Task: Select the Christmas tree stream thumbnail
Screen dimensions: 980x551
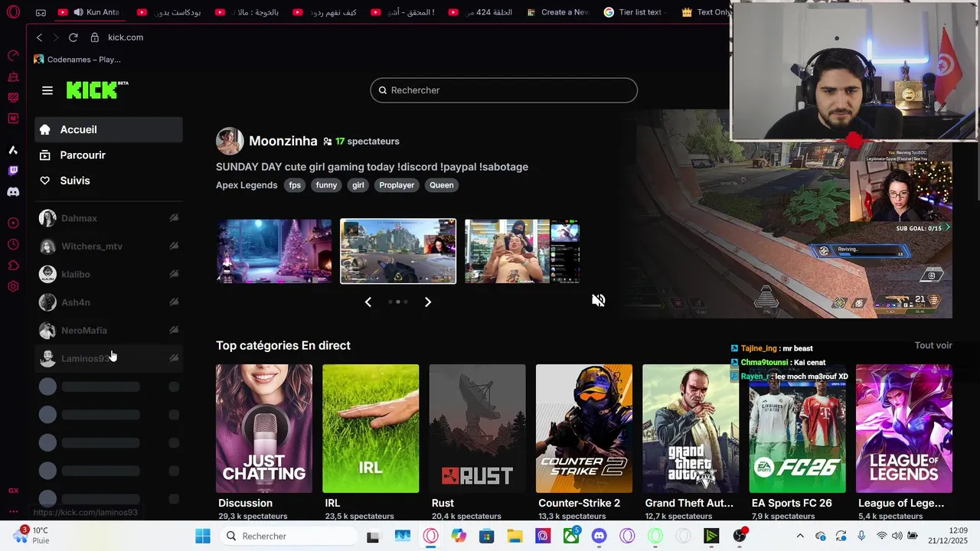Action: click(274, 252)
